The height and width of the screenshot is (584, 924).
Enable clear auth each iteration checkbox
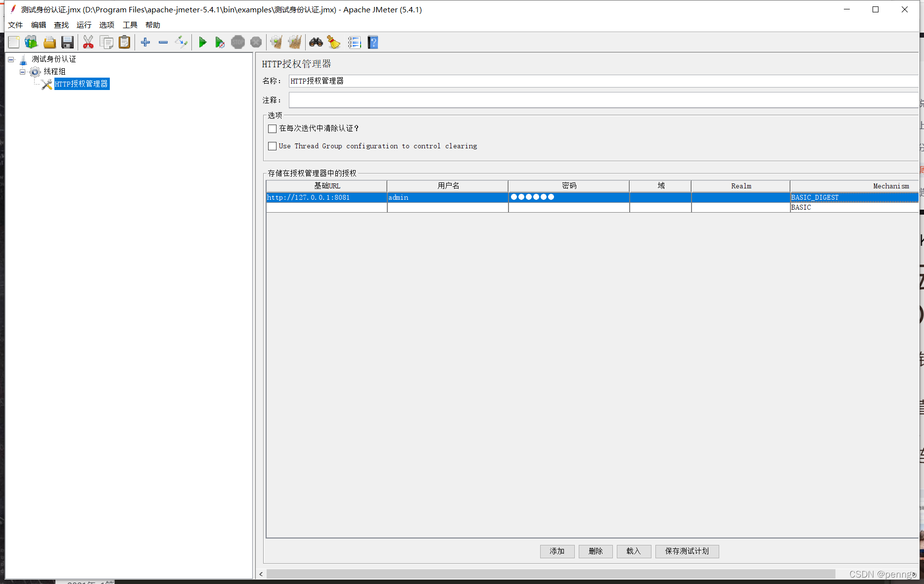pos(272,129)
